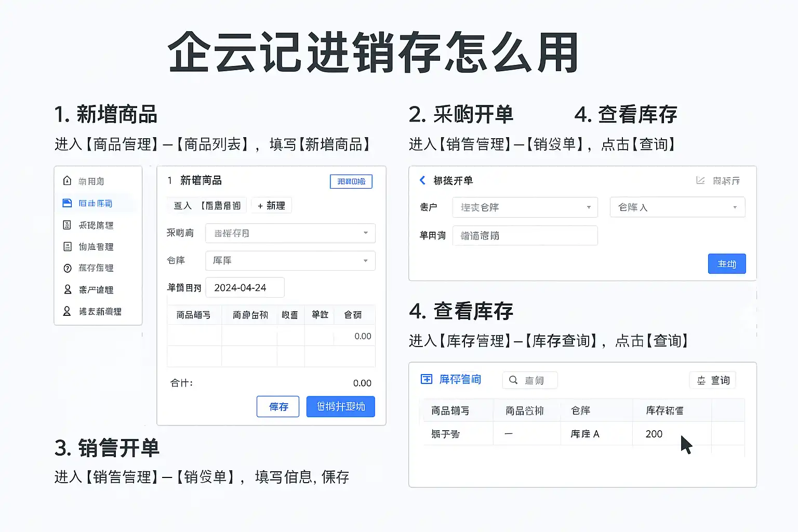The image size is (798, 532).
Task: Click the main title 企云记进销存怎么用
Action: 373,52
